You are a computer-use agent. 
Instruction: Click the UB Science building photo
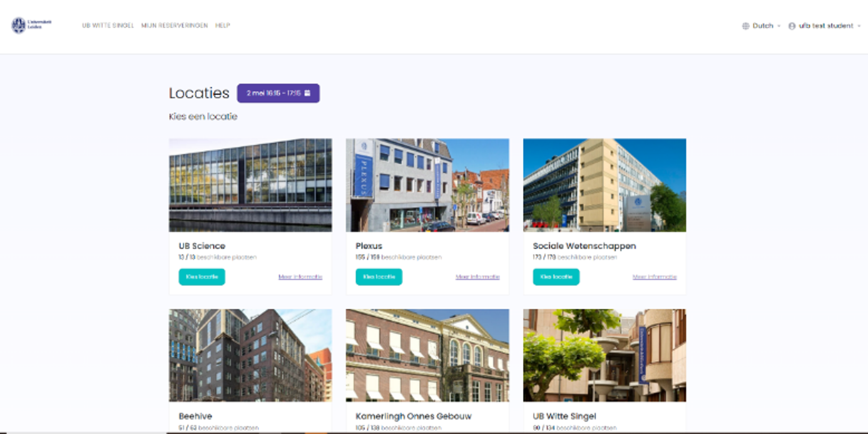tap(250, 185)
